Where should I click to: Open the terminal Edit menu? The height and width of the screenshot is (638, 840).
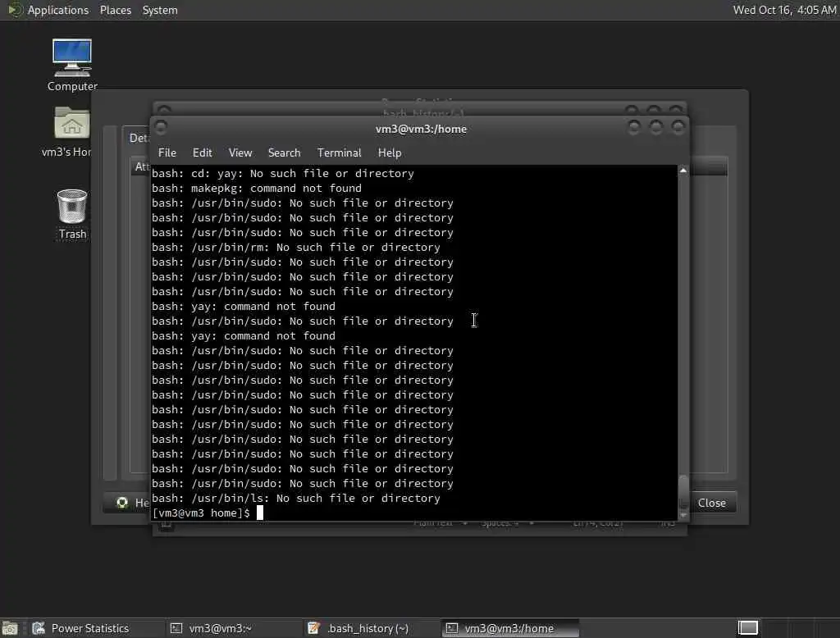(202, 153)
